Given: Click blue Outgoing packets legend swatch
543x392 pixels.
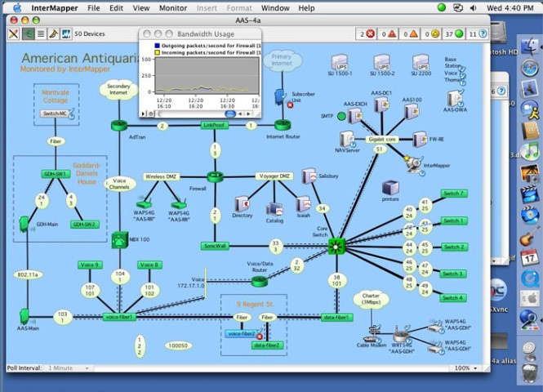Looking at the screenshot, I should 157,46.
